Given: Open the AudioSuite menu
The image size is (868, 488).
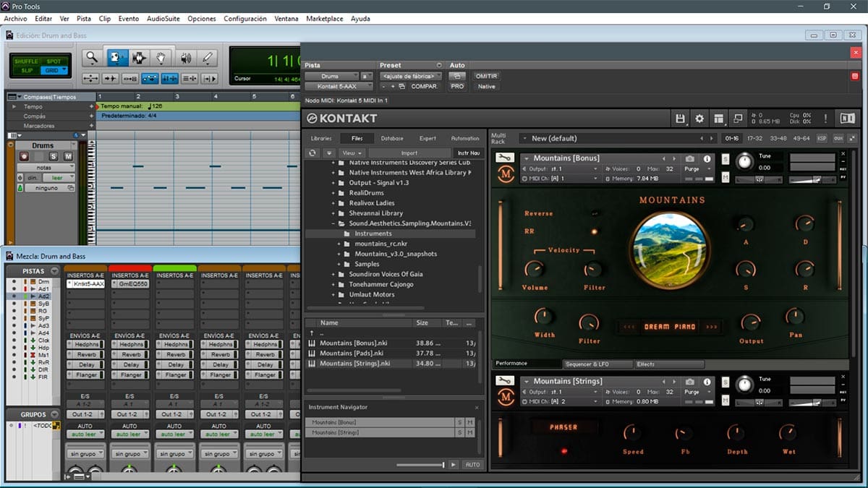Looking at the screenshot, I should (x=163, y=19).
